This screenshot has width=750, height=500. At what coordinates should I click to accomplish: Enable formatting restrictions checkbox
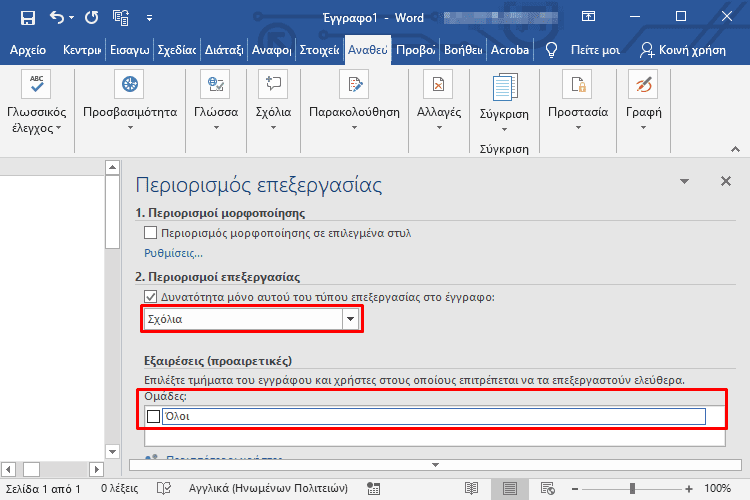pyautogui.click(x=151, y=233)
